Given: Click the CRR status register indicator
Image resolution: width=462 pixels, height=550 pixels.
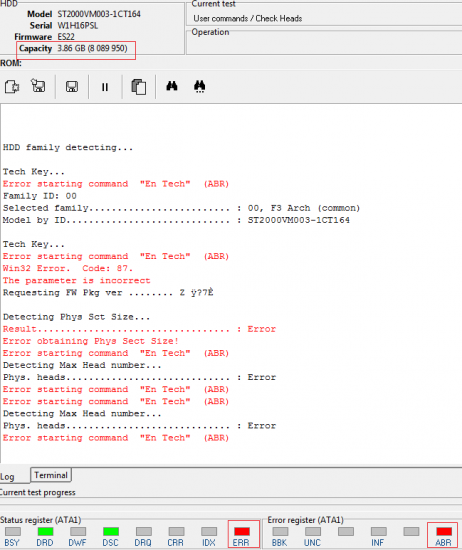Looking at the screenshot, I should pos(176,532).
